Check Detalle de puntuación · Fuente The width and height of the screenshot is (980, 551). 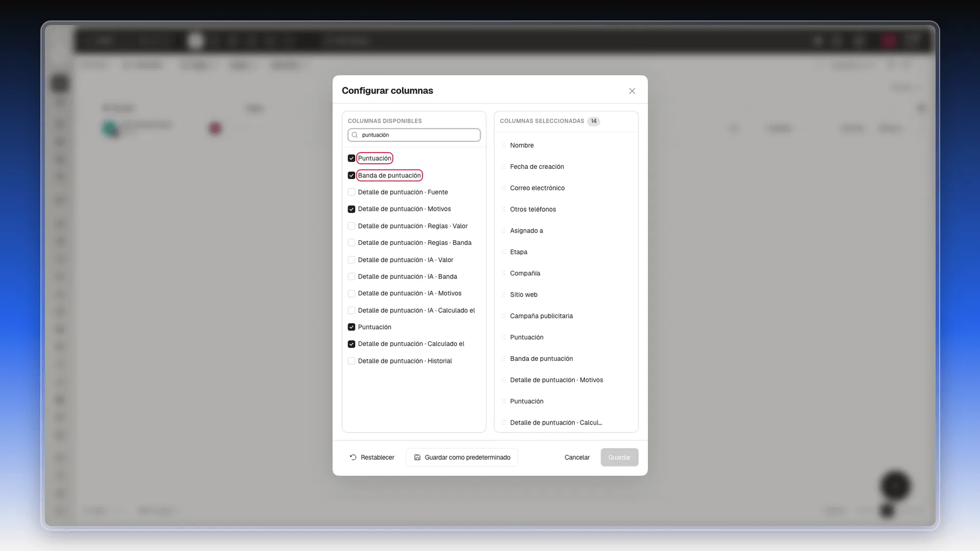pos(351,192)
